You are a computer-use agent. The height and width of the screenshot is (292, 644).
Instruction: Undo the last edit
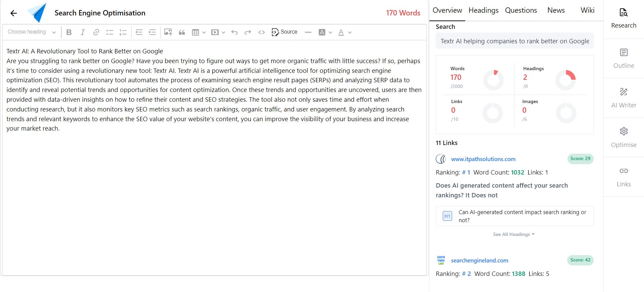[234, 32]
